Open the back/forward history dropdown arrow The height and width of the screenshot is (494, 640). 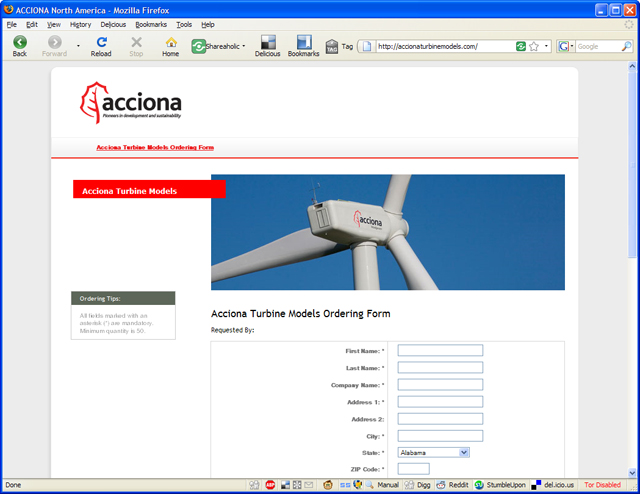pyautogui.click(x=78, y=46)
